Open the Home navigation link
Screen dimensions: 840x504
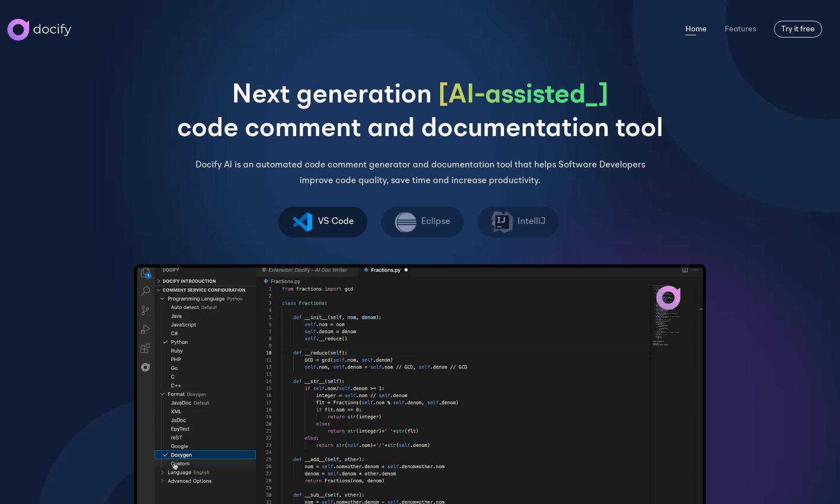696,29
